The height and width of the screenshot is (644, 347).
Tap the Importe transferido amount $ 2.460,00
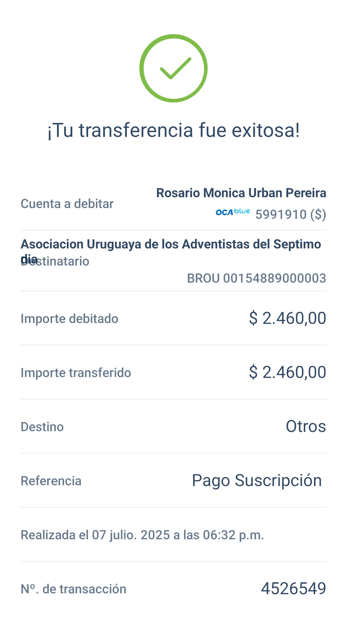click(287, 372)
